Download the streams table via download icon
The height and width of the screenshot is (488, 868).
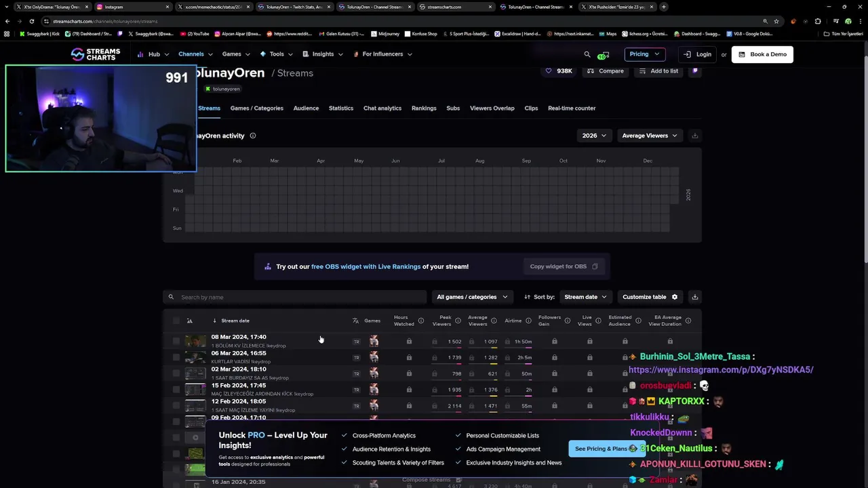pyautogui.click(x=694, y=297)
